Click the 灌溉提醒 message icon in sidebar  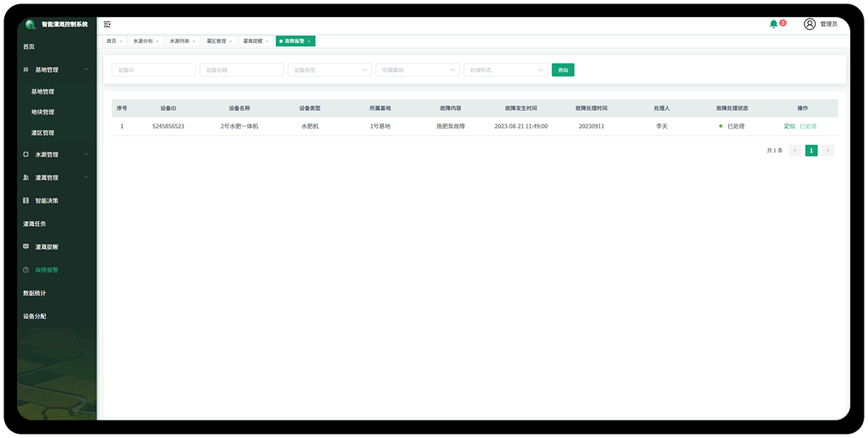(x=26, y=247)
